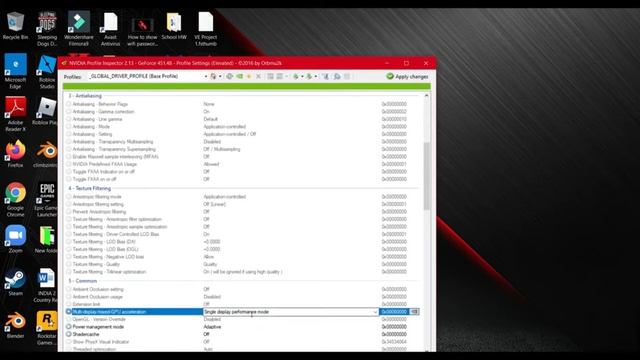The image size is (640, 360).
Task: Open Zoom desktop shortcut
Action: click(16, 240)
